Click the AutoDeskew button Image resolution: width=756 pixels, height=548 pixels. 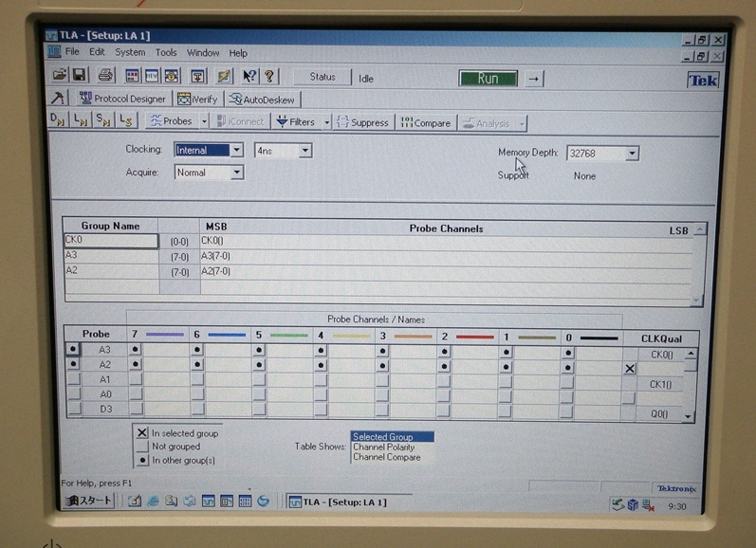(262, 100)
